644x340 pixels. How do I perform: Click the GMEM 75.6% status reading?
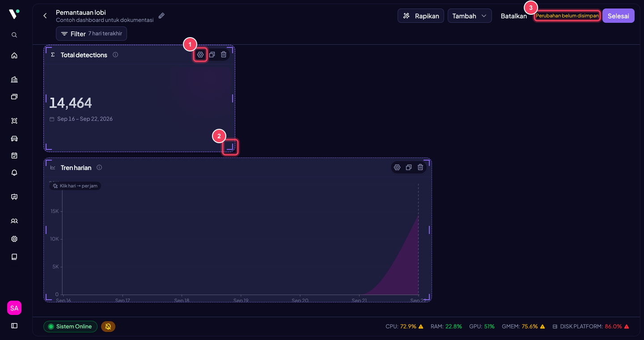coord(524,327)
